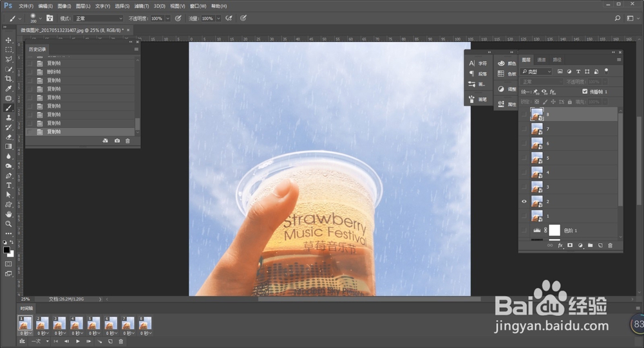Open opacity 100% dropdown arrow

167,19
